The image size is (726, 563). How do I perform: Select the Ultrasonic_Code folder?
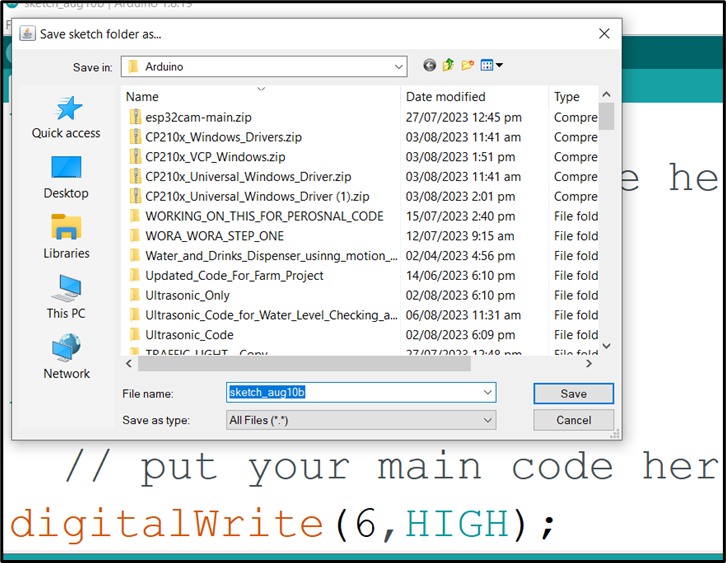tap(189, 335)
